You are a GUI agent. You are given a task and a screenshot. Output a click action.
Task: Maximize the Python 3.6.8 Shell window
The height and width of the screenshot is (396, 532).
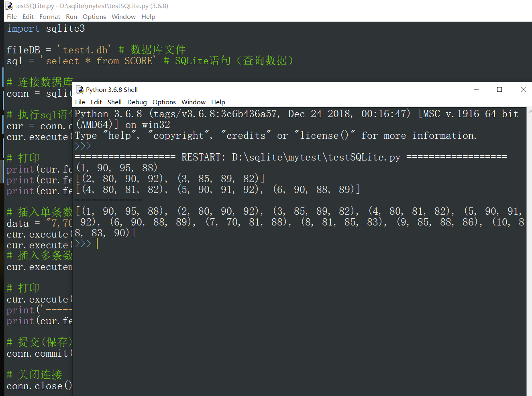click(x=499, y=89)
